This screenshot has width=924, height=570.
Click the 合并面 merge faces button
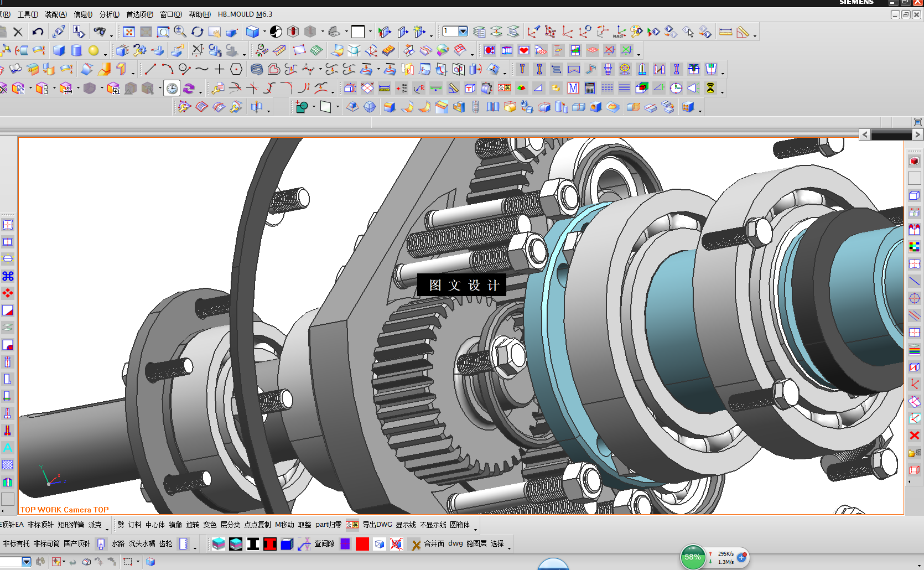tap(434, 544)
